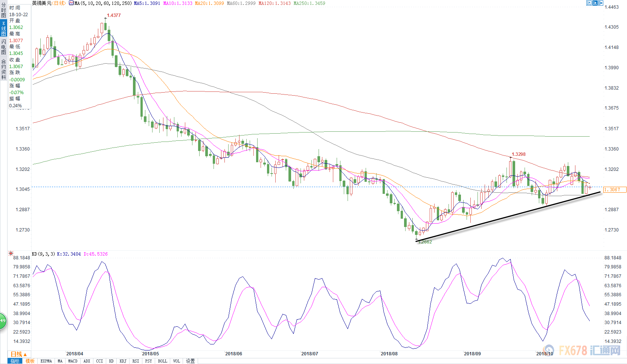
Task: Open the 日线 period dropdown at bottom left
Action: click(x=18, y=354)
